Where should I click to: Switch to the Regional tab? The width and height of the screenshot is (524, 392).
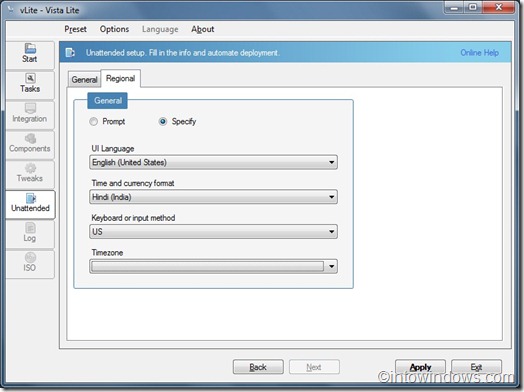pyautogui.click(x=121, y=79)
